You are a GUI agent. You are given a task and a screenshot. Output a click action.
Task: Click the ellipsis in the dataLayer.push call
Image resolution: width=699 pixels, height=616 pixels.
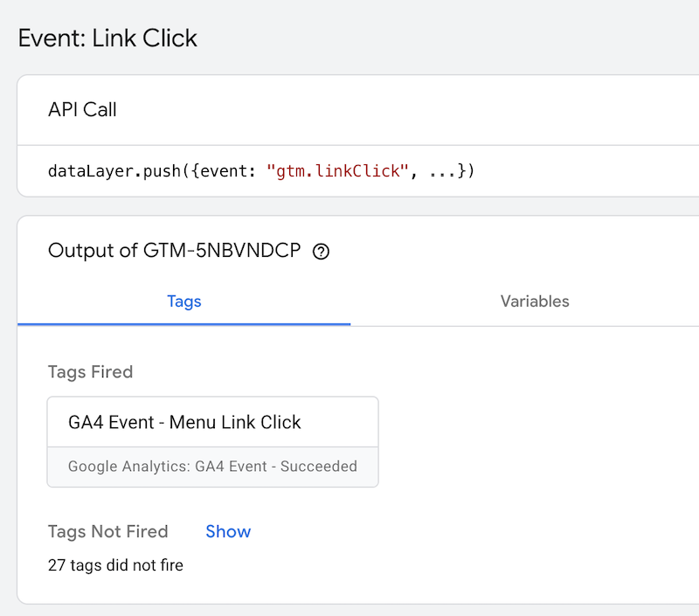tap(442, 170)
